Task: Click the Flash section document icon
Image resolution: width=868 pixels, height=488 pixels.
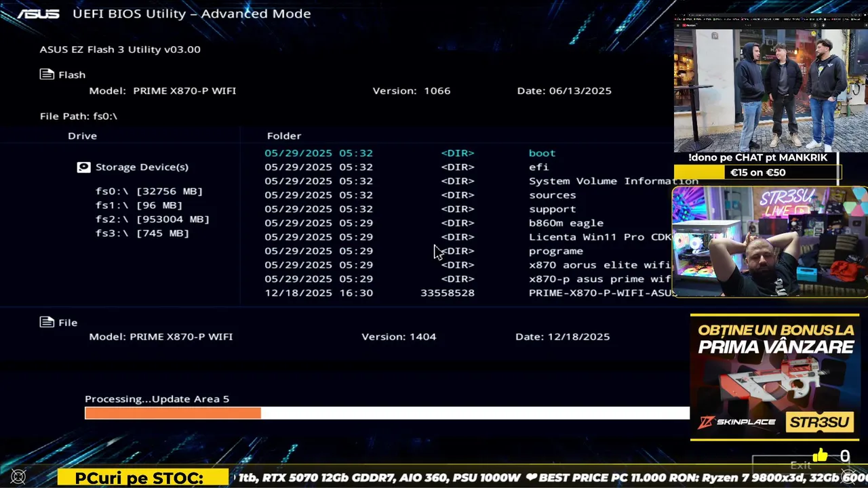Action: click(x=47, y=75)
